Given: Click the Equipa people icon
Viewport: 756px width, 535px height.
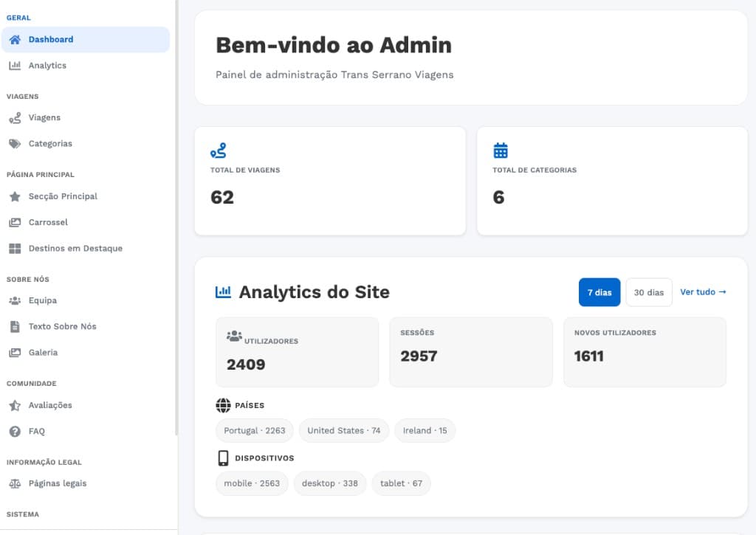Looking at the screenshot, I should tap(15, 301).
